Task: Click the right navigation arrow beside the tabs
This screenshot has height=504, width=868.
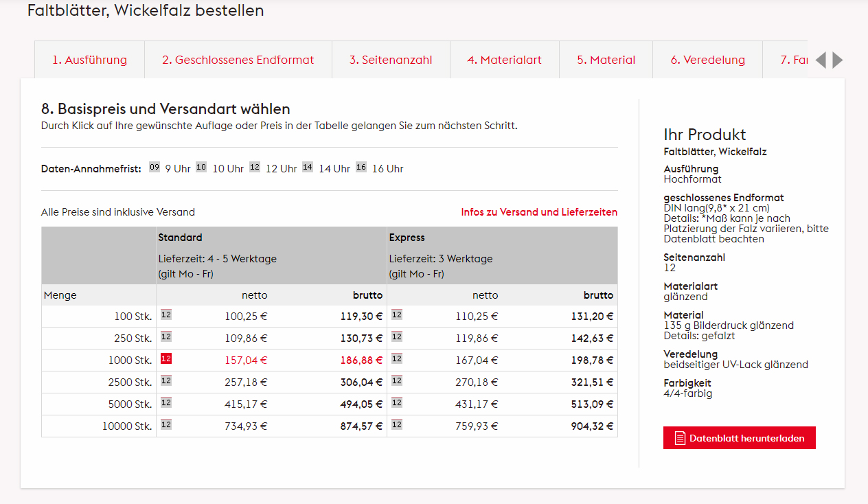Action: tap(837, 60)
